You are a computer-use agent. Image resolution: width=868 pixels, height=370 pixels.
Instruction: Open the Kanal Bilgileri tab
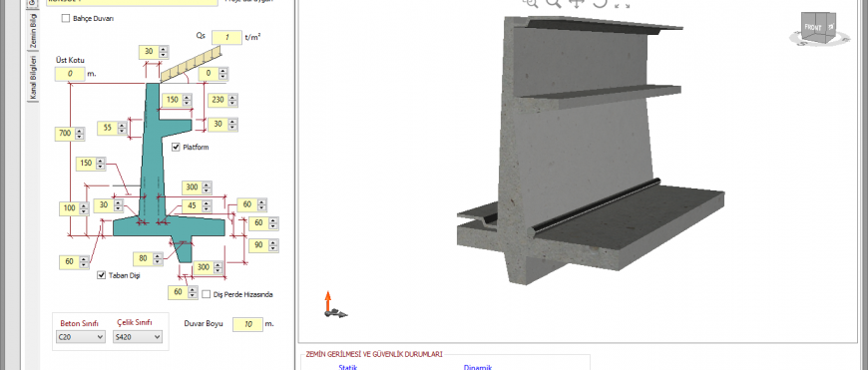(33, 78)
